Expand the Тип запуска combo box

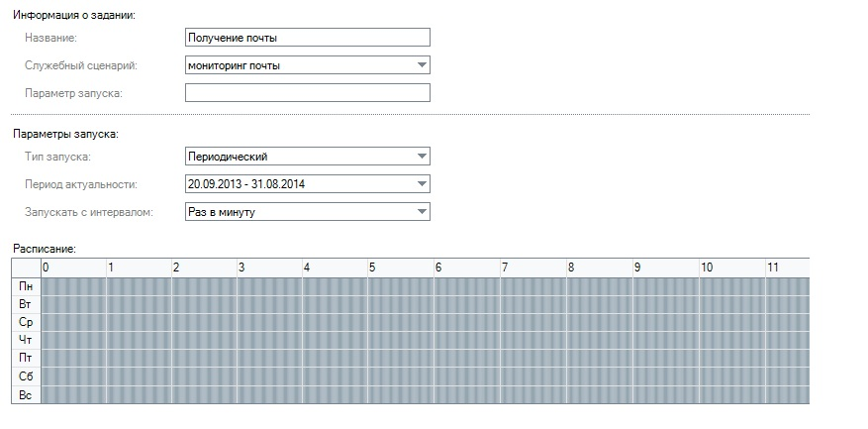422,157
